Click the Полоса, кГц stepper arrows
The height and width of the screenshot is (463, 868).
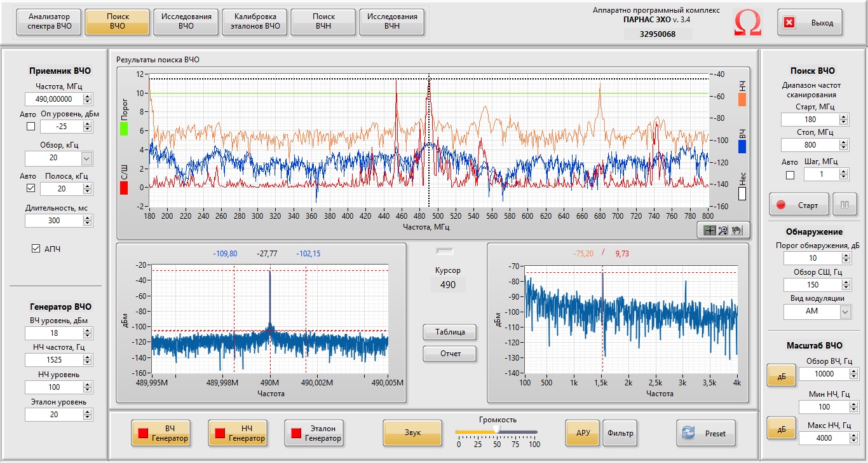pos(88,189)
